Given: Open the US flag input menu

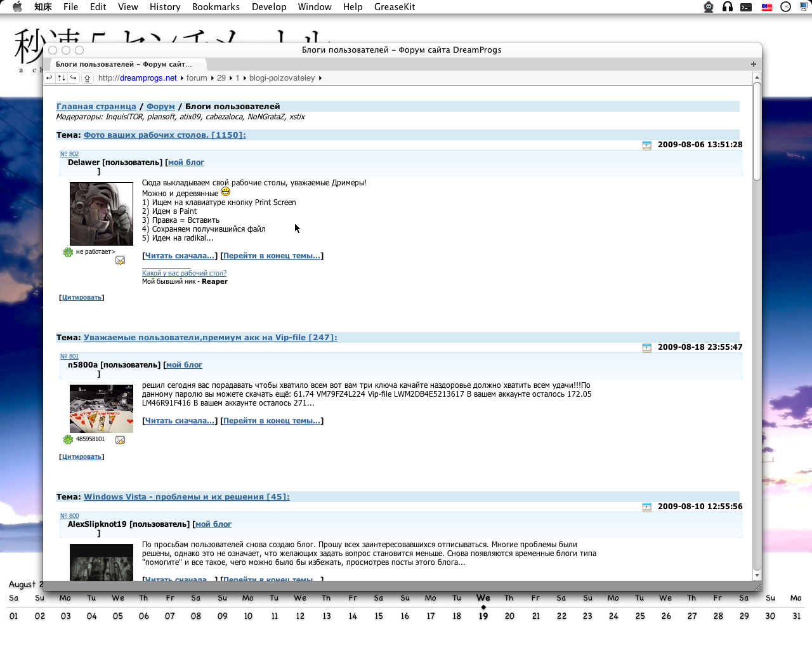Looking at the screenshot, I should 766,7.
